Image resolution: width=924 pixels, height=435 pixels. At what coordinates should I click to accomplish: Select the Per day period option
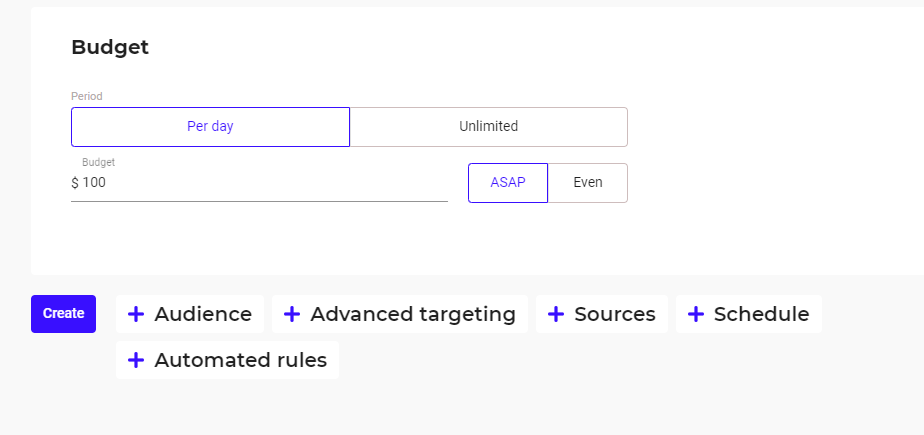[x=210, y=127]
